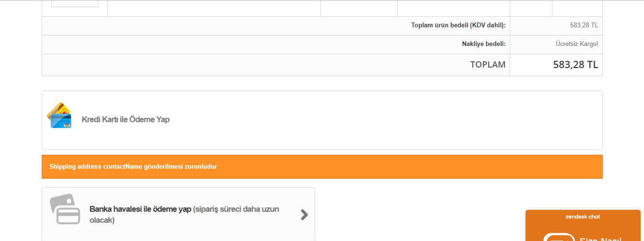Viewport: 644px width, 241px height.
Task: Click 'Toplam ürün bedeli (KDV dahil)' label
Action: tap(458, 25)
